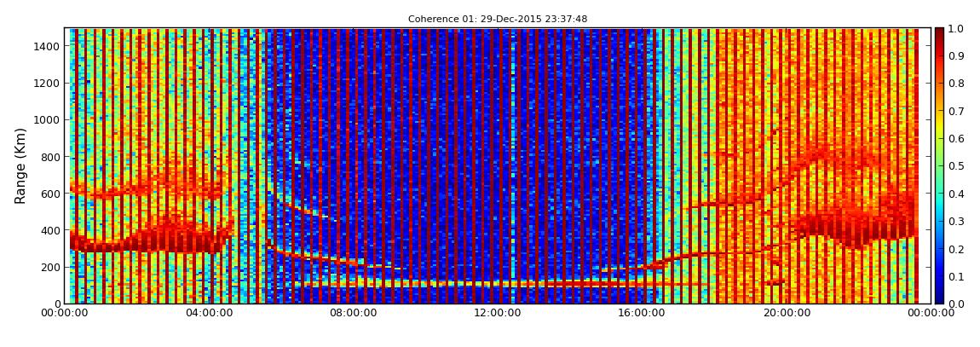
Task: Click the 12:00:00 time axis label
Action: [x=497, y=313]
